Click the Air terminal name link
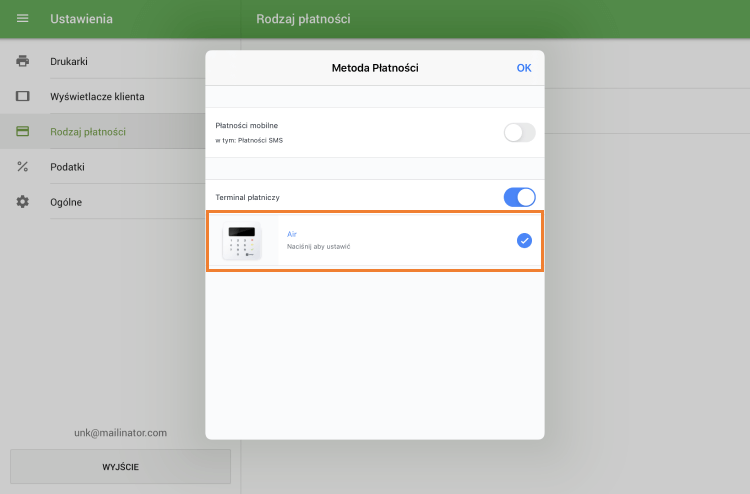Viewport: 750px width, 494px height. click(292, 233)
